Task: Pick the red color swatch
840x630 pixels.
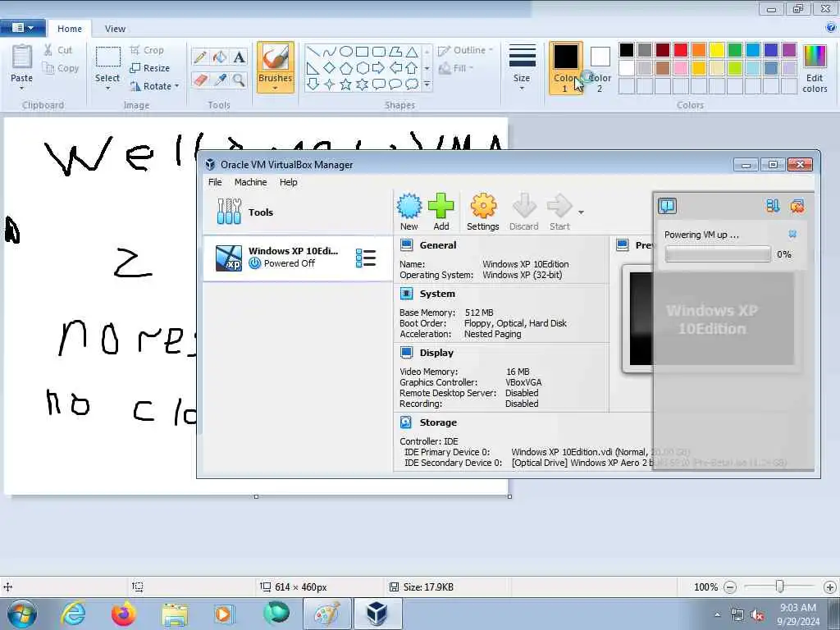Action: coord(680,50)
